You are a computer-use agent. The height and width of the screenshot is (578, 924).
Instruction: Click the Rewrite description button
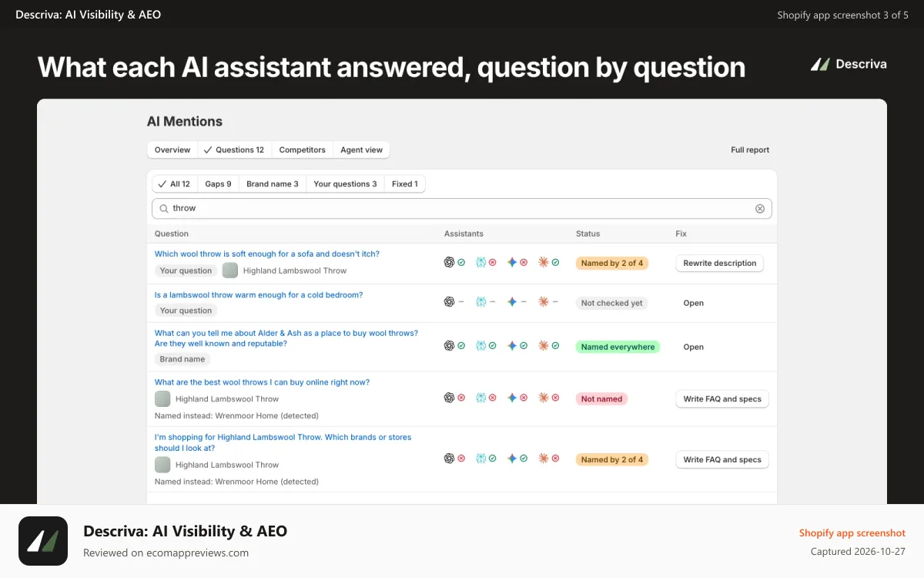coord(719,263)
